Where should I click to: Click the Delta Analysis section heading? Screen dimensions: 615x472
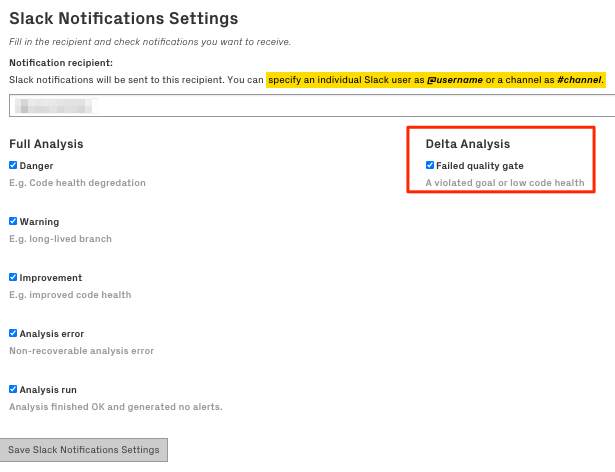(468, 144)
